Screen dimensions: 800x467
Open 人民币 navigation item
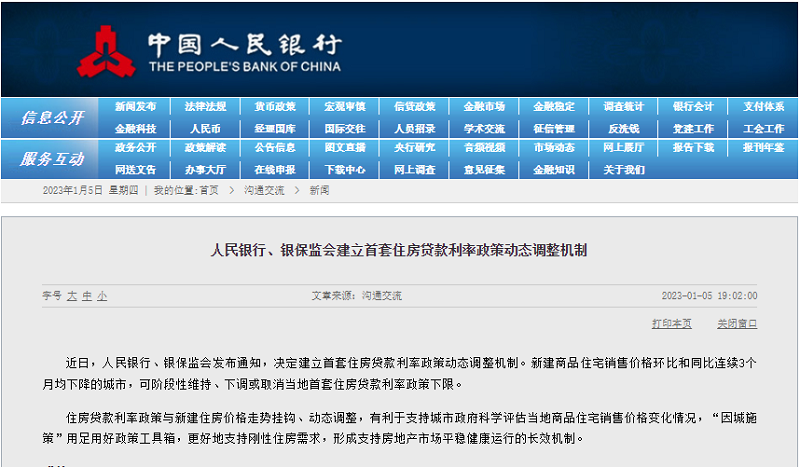[205, 129]
